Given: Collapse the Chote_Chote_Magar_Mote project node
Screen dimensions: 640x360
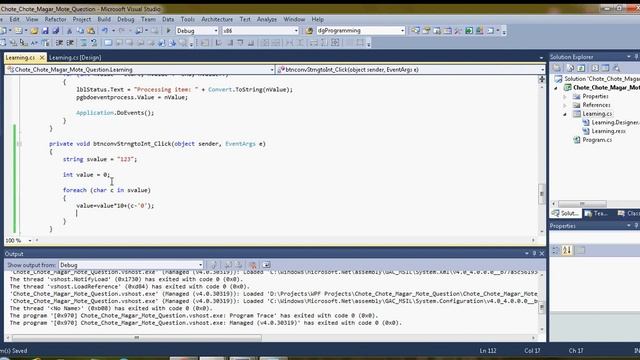Looking at the screenshot, I should click(x=556, y=88).
